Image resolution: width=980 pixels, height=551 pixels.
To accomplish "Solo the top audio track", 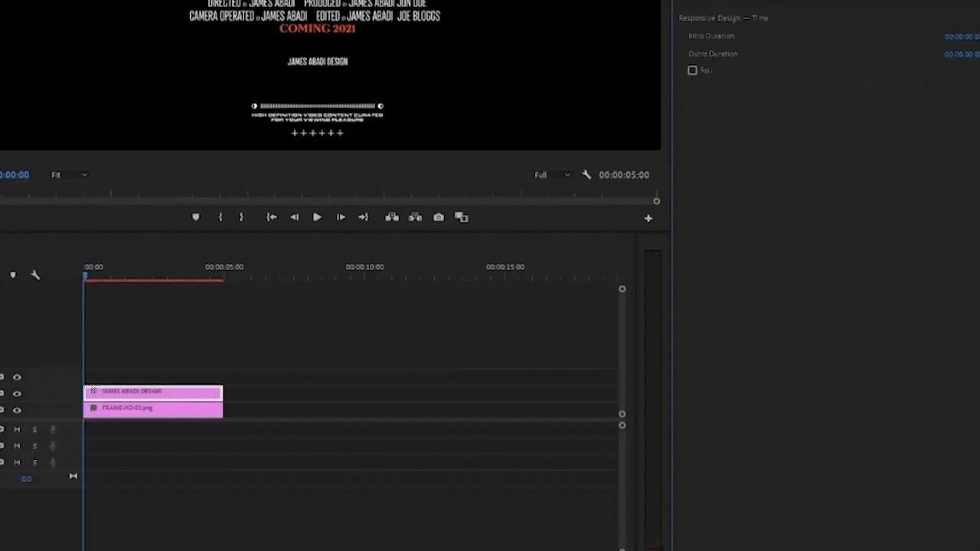I will tap(34, 429).
